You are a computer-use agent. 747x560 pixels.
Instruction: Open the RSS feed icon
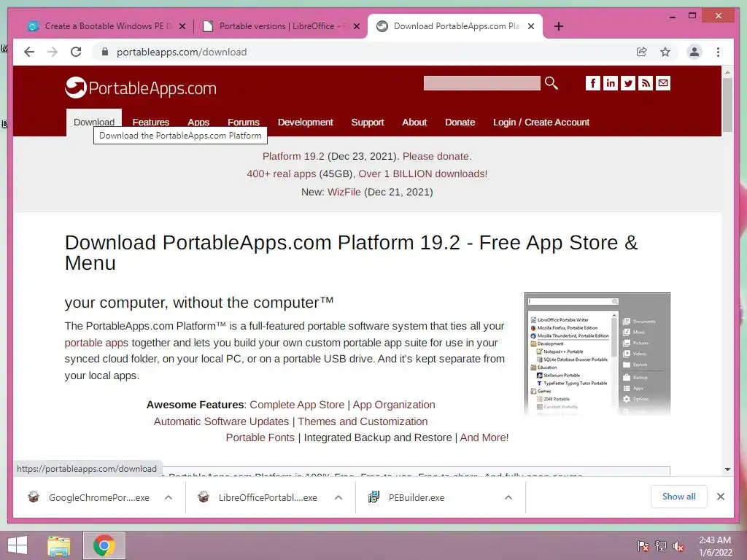[x=646, y=83]
